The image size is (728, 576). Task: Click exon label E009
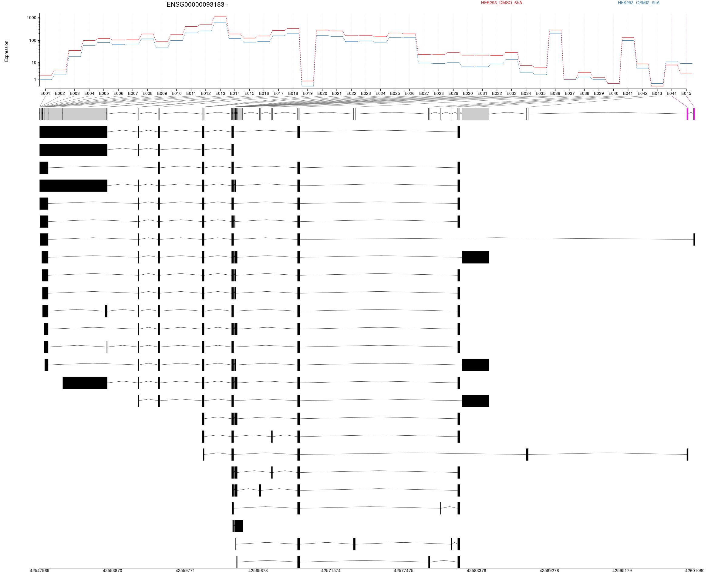click(x=162, y=93)
